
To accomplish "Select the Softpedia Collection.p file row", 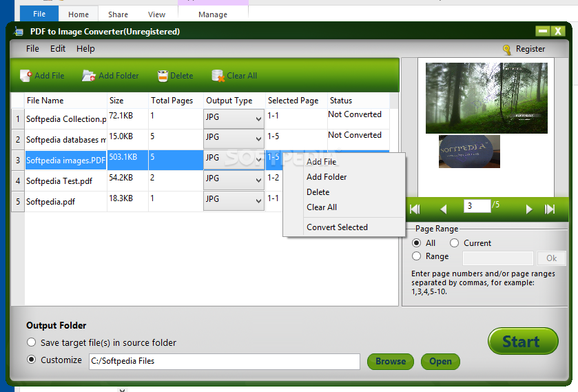I will 66,118.
